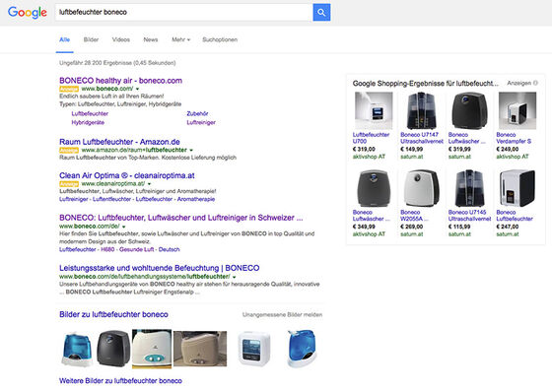Expand arrow next to amazon.de ad URL
The image size is (552, 392).
[x=191, y=151]
